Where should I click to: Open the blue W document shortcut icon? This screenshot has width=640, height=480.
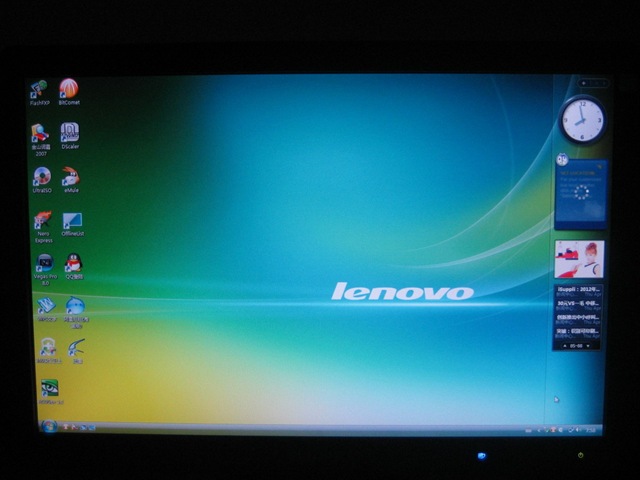coord(47,309)
